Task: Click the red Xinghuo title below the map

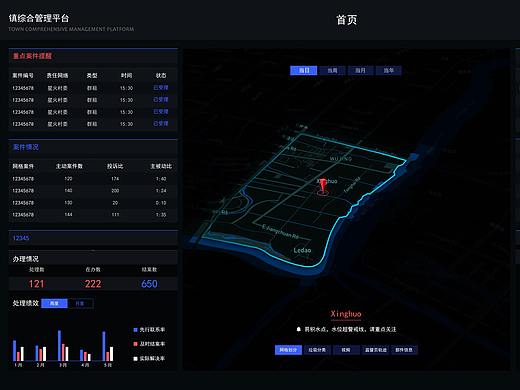Action: coord(346,314)
